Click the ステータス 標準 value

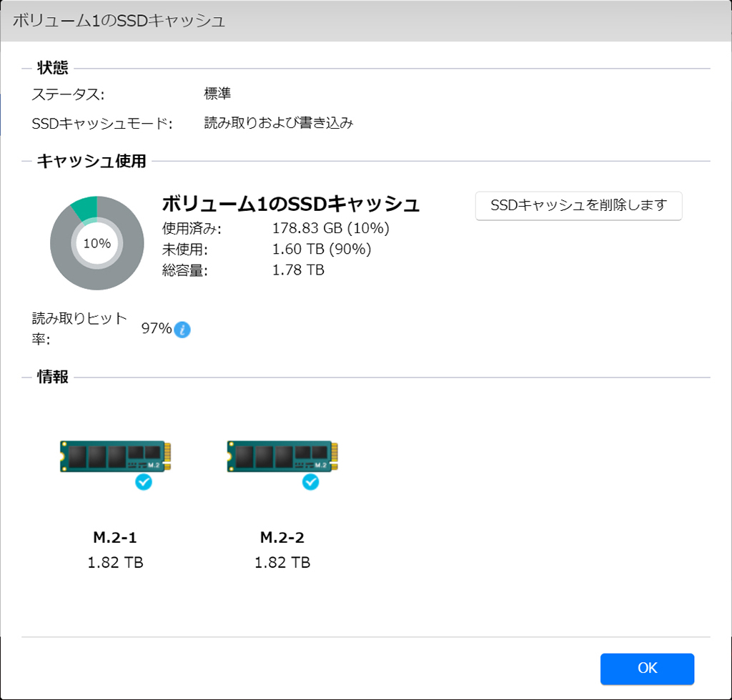point(217,94)
